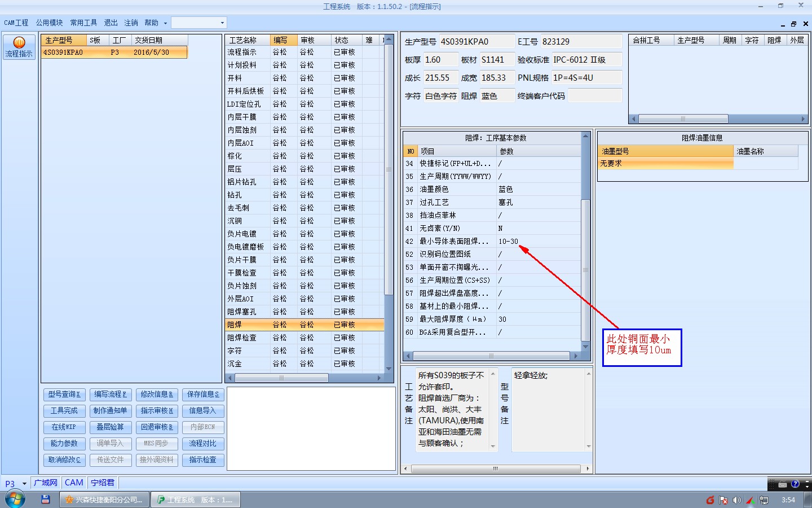Click the floppy save icon in taskbar
Viewport: 812px width, 508px height.
(46, 500)
